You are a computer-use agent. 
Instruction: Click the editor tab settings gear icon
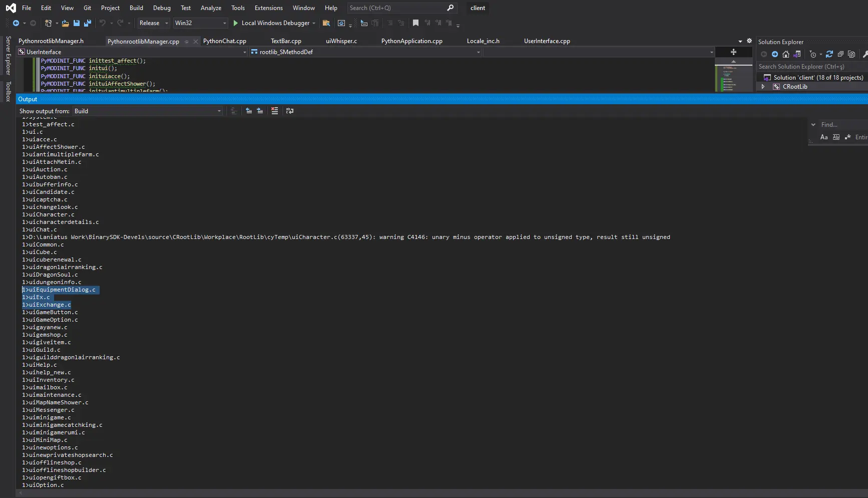point(749,41)
